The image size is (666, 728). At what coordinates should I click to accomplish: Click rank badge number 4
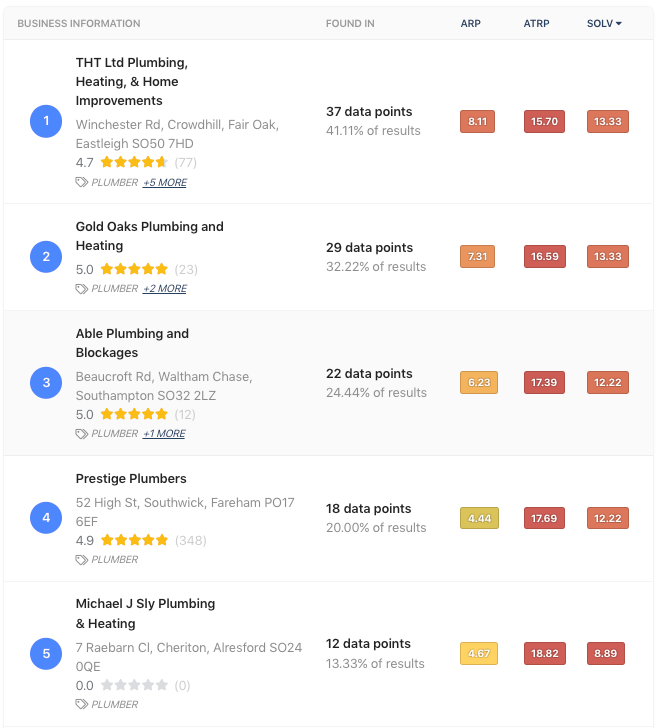click(x=46, y=518)
